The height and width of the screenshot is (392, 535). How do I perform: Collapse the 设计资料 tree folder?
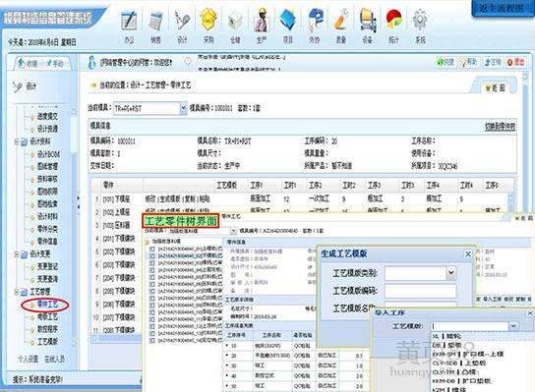(x=17, y=141)
